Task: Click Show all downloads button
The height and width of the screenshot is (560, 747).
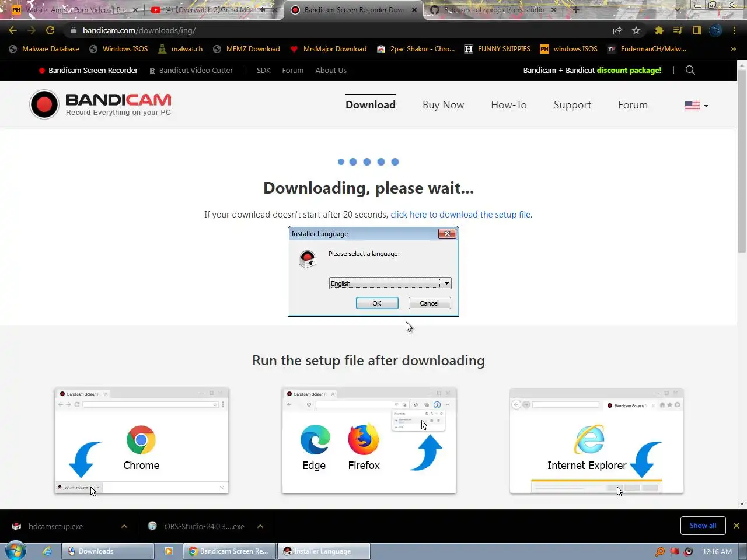Action: pyautogui.click(x=703, y=526)
